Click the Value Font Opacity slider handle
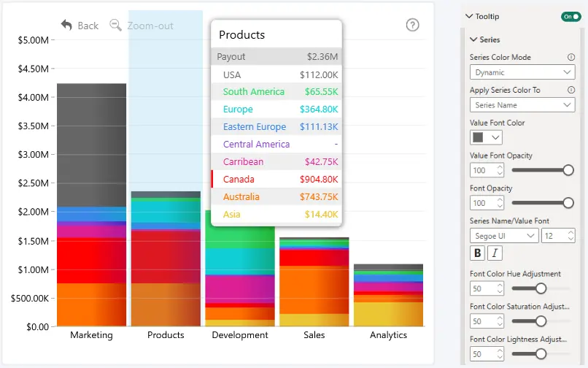This screenshot has height=368, width=588. point(568,170)
